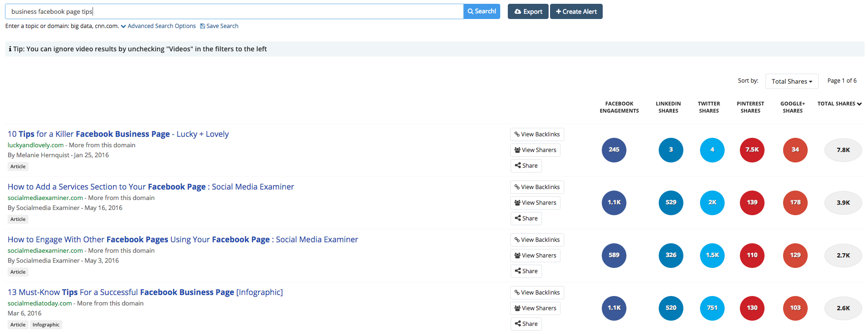Click the 245 Facebook engagements bubble
The height and width of the screenshot is (334, 868).
coord(614,150)
